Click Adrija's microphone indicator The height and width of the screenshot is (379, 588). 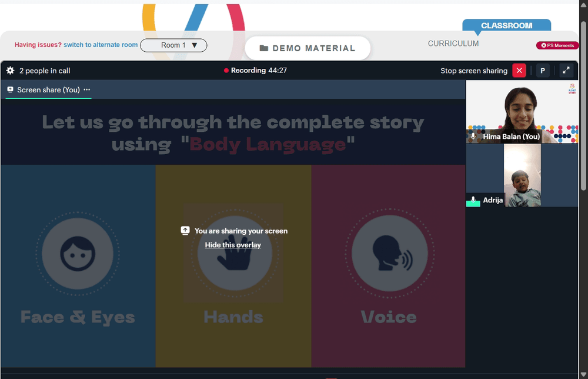coord(473,201)
